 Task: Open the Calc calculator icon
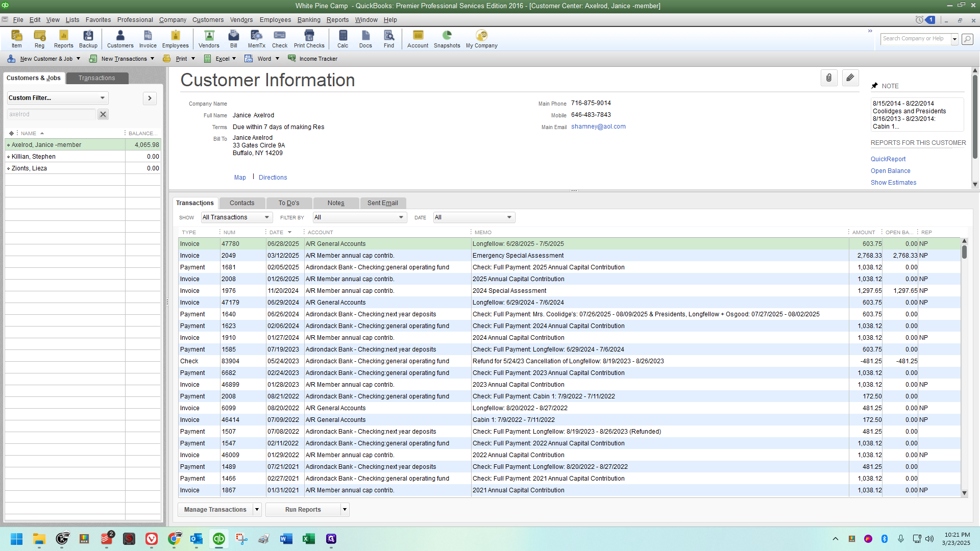(x=343, y=39)
